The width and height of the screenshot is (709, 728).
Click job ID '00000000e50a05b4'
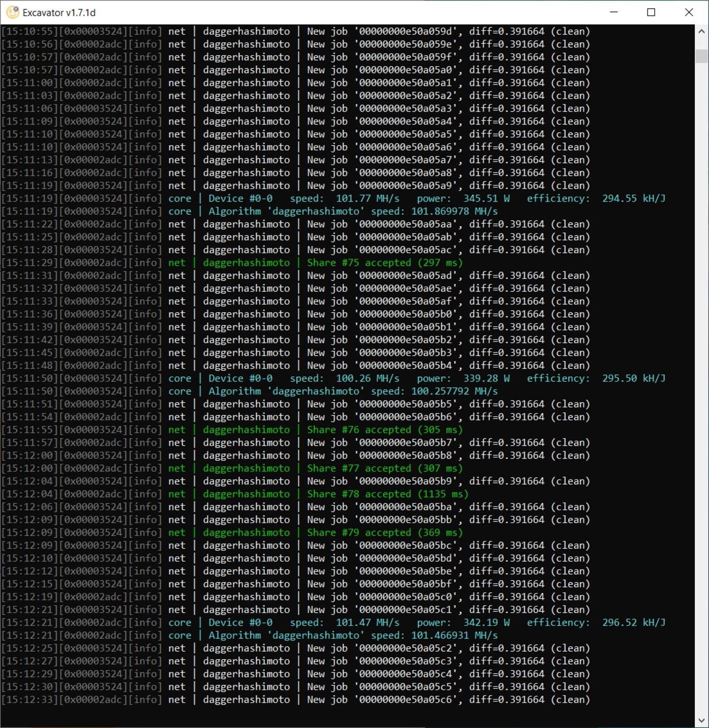pyautogui.click(x=405, y=365)
